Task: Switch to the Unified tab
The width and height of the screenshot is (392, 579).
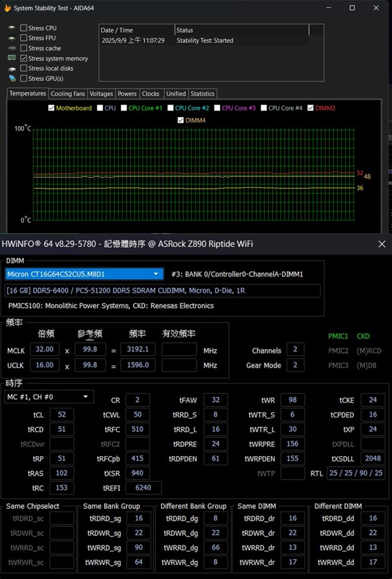Action: (176, 94)
